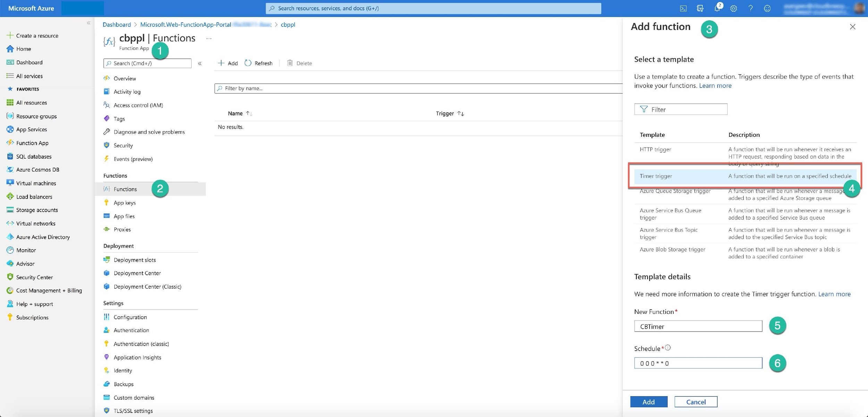Click the blue Add button in panel
Image resolution: width=868 pixels, height=417 pixels.
coord(649,402)
